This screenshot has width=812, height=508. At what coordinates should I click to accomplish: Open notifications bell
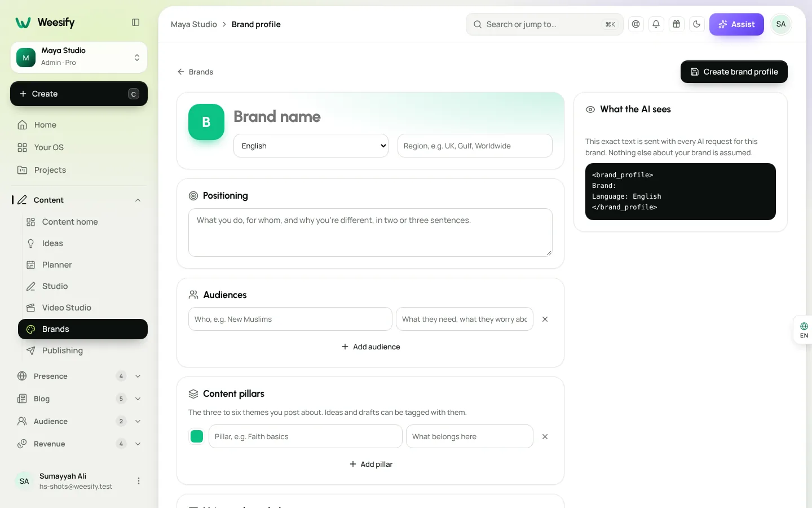[656, 24]
